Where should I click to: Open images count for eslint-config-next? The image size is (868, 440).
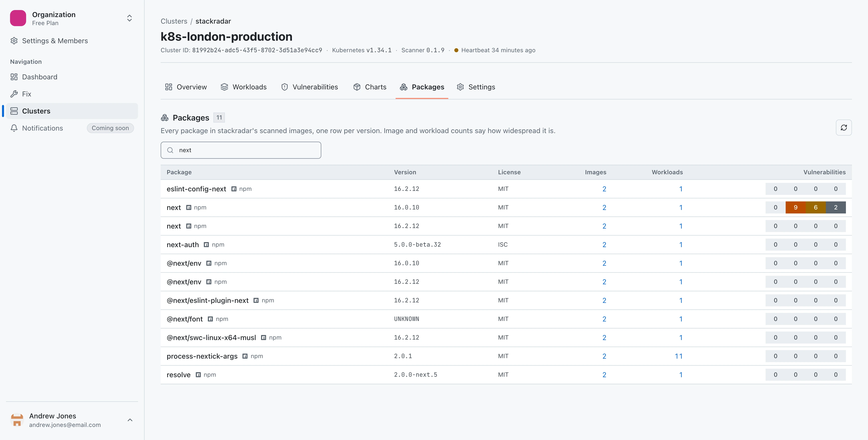604,189
